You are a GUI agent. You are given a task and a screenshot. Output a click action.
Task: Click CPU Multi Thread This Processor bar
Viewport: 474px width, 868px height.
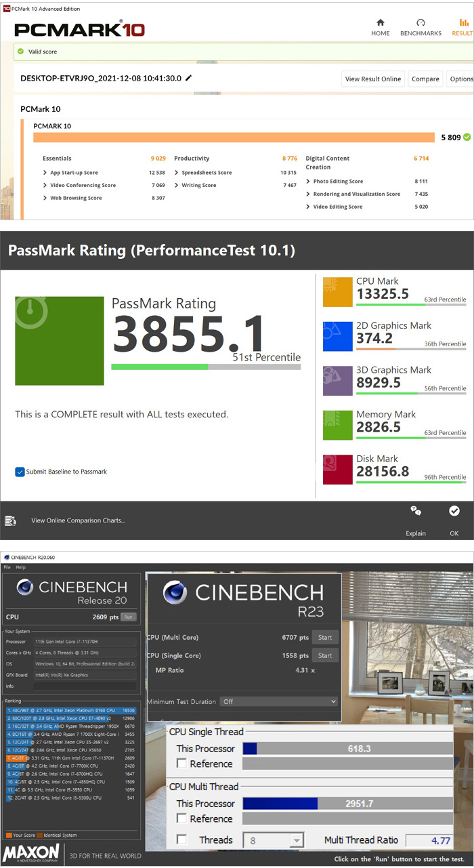point(347,804)
